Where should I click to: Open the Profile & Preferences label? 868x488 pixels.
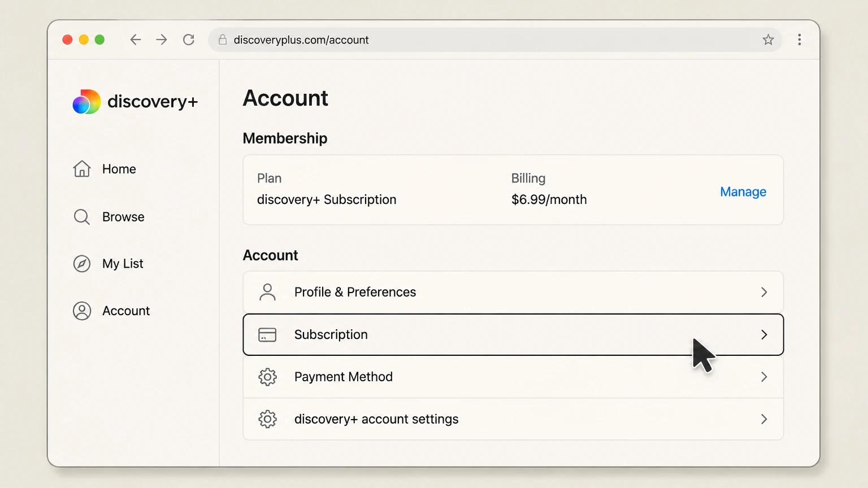click(355, 292)
